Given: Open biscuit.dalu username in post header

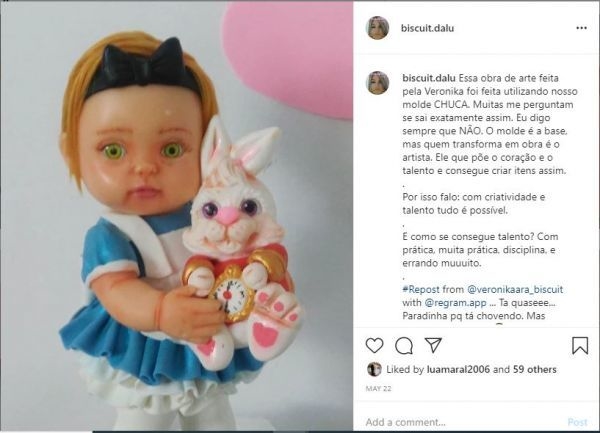Looking at the screenshot, I should 427,28.
